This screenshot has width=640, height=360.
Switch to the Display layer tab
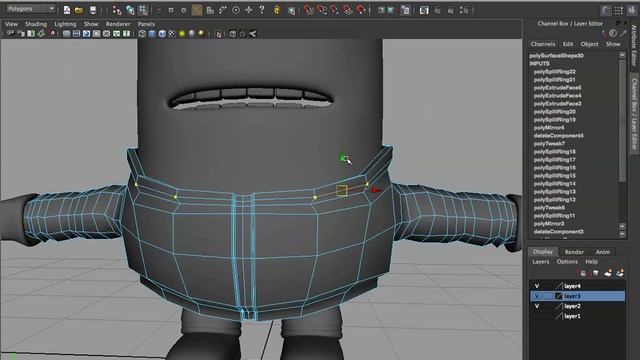click(543, 252)
